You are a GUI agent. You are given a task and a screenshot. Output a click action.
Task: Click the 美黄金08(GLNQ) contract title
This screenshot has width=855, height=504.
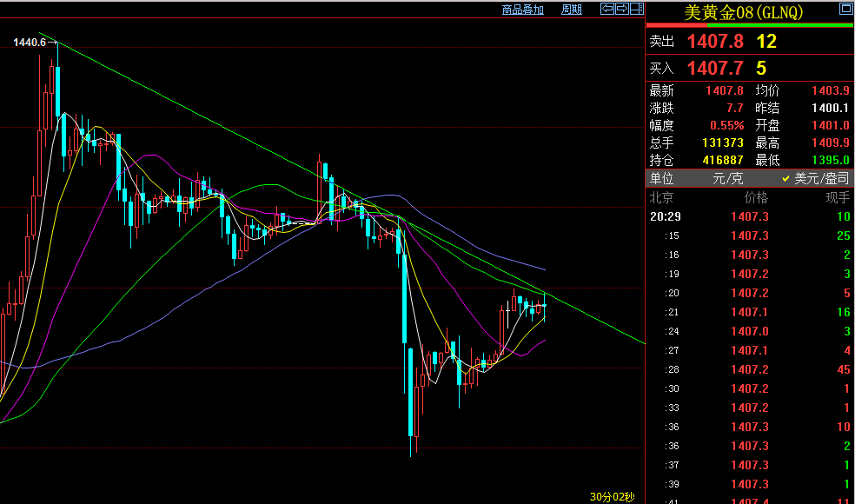[x=744, y=12]
